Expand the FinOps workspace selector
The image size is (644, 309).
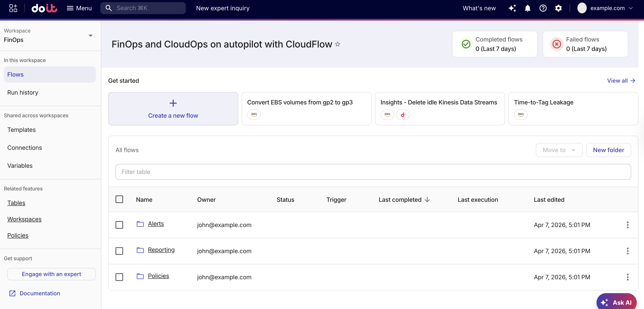(x=49, y=35)
